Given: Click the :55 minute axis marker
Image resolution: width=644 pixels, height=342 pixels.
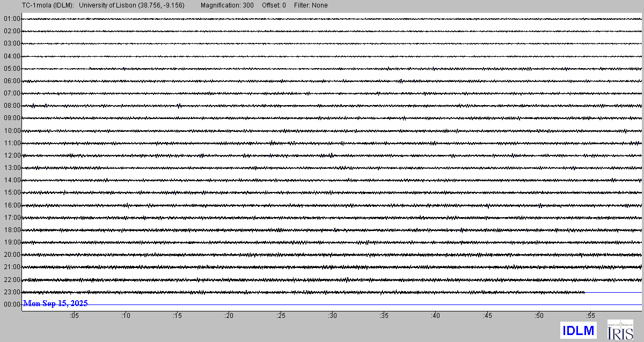Looking at the screenshot, I should (x=590, y=316).
